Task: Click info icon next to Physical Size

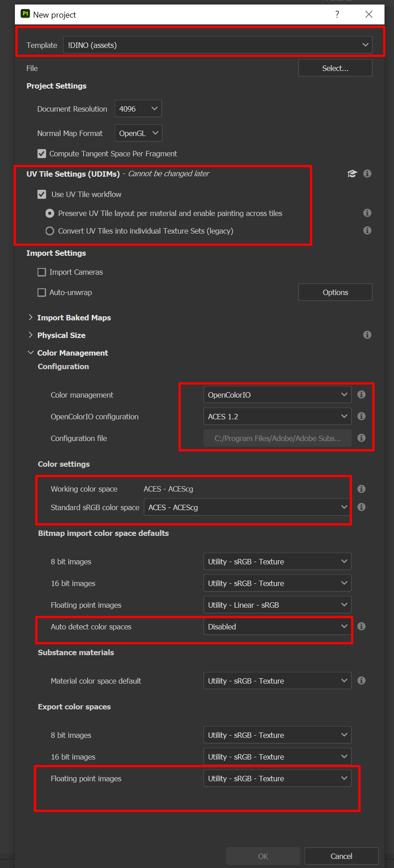Action: coord(367,335)
